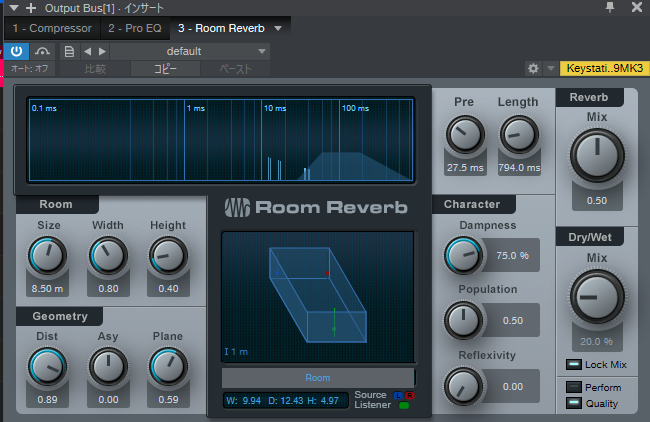The image size is (650, 422).
Task: Toggle the Lock Mix switch
Action: click(574, 365)
